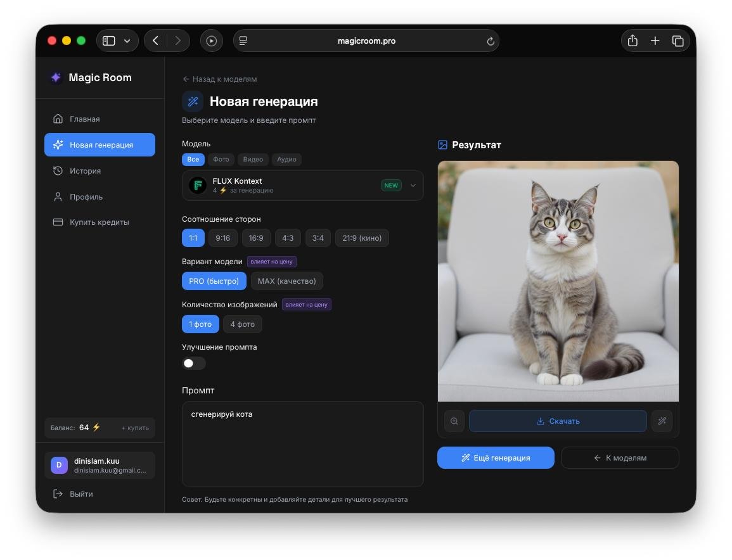This screenshot has height=560, width=732.
Task: Start another generation with Ещё генерация
Action: click(496, 458)
